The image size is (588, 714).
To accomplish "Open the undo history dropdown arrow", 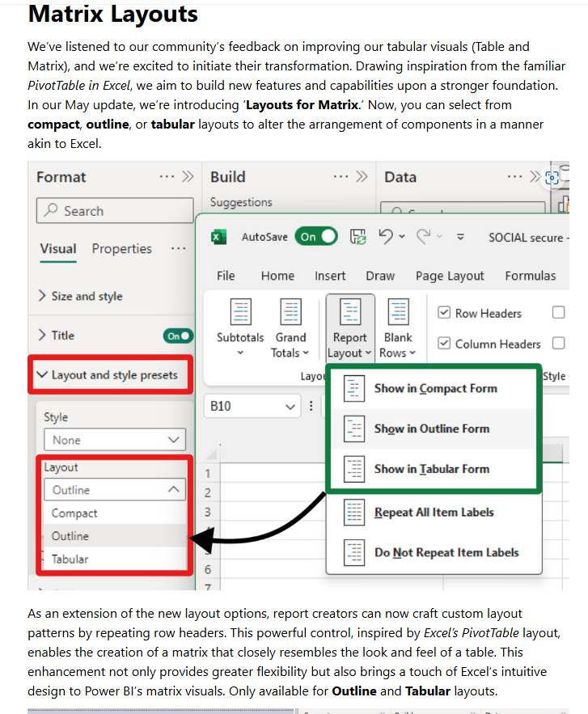I will pos(402,236).
